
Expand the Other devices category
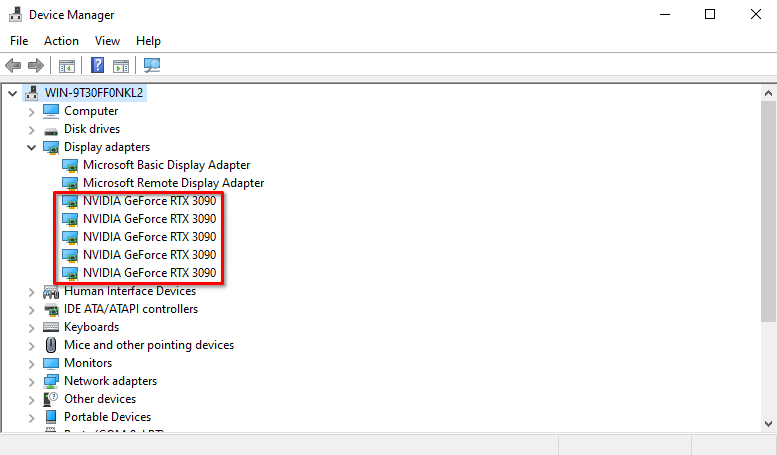point(32,399)
